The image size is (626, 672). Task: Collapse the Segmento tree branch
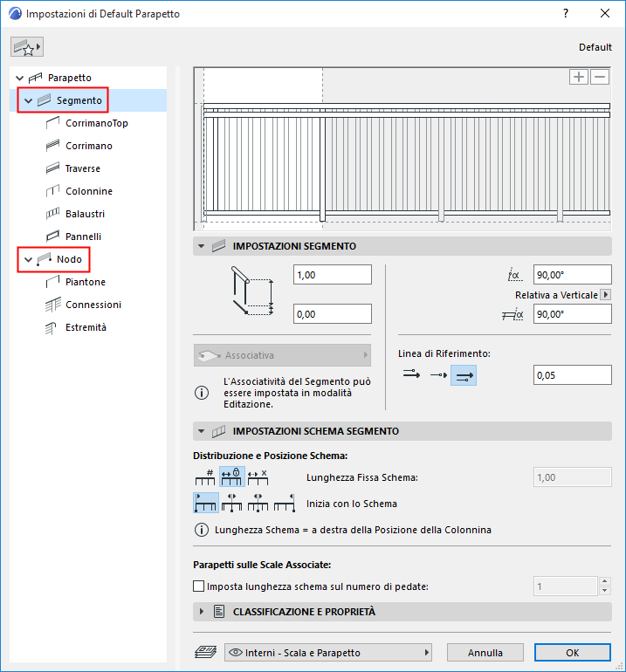(28, 100)
